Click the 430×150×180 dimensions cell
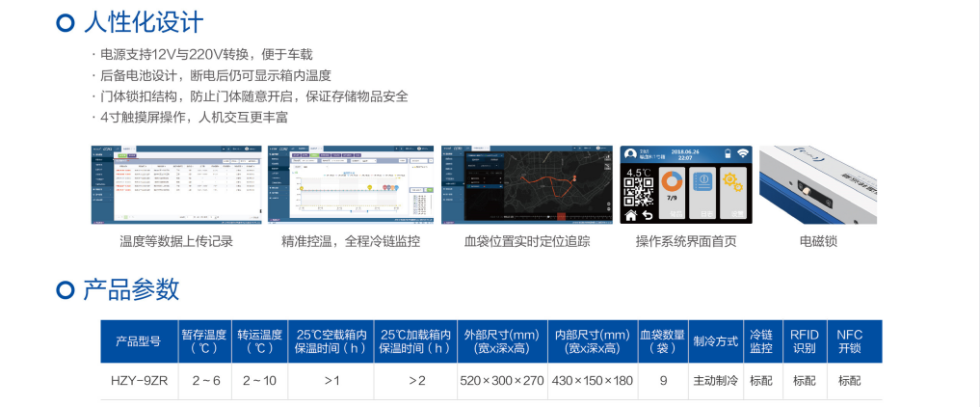The width and height of the screenshot is (980, 407). 593,380
